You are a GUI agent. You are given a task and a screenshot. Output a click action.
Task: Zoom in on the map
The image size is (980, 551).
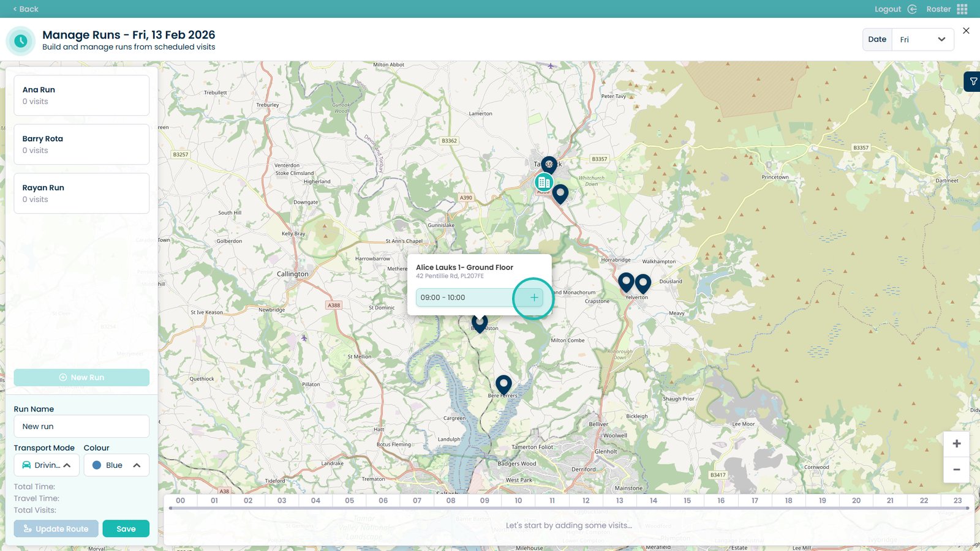956,444
